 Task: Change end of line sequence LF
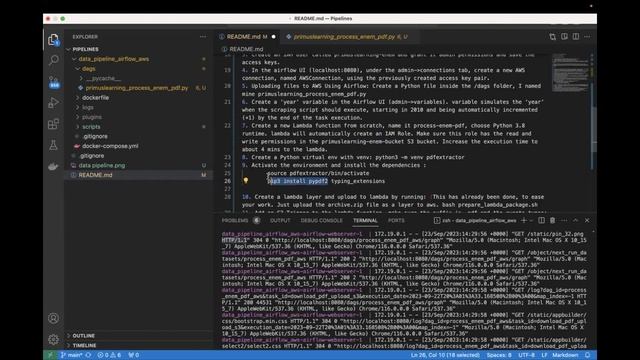click(544, 355)
